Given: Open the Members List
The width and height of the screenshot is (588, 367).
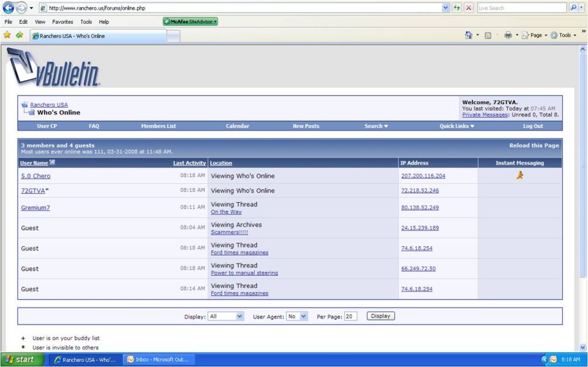Looking at the screenshot, I should [158, 126].
